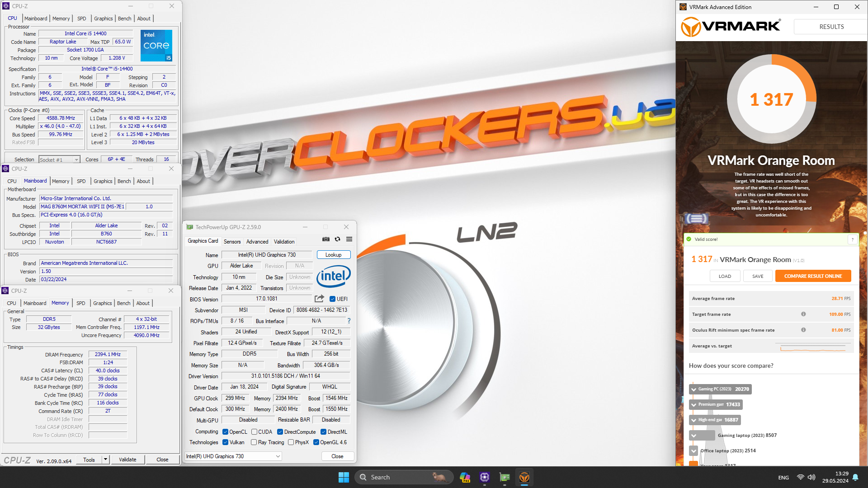Click the SAVE button in VRMark
The width and height of the screenshot is (868, 488).
click(758, 276)
